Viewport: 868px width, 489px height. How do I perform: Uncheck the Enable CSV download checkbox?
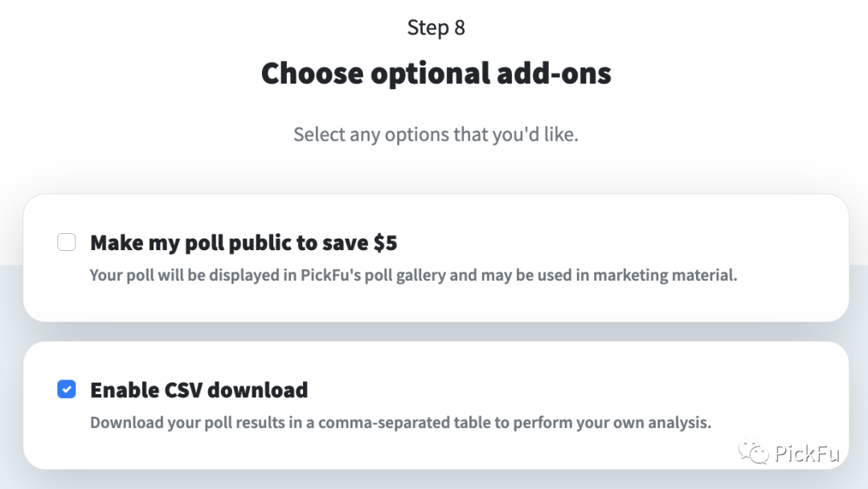coord(67,390)
